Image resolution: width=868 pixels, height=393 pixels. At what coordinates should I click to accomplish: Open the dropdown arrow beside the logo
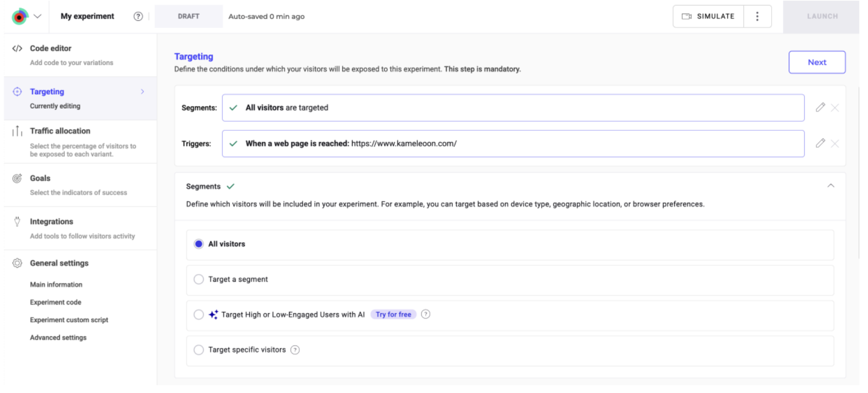click(x=38, y=16)
